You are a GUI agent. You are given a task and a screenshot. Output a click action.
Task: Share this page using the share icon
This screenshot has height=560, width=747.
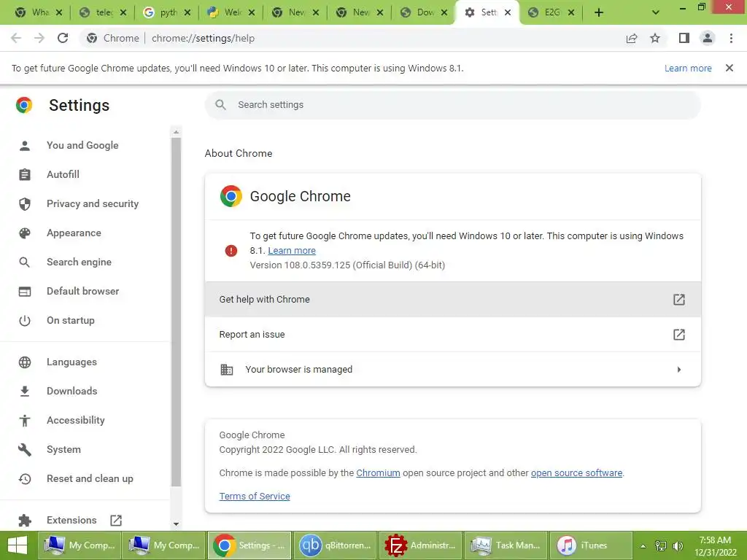click(632, 38)
